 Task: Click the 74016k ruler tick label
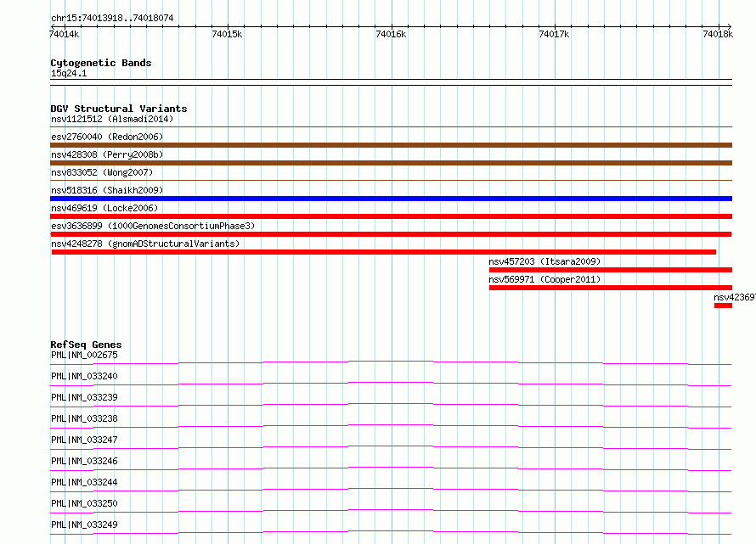point(391,34)
